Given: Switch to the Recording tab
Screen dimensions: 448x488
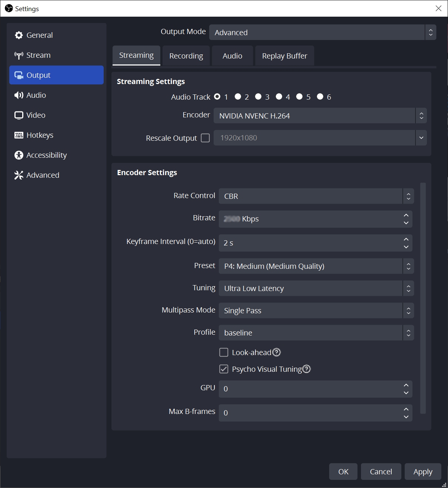Looking at the screenshot, I should pos(186,56).
